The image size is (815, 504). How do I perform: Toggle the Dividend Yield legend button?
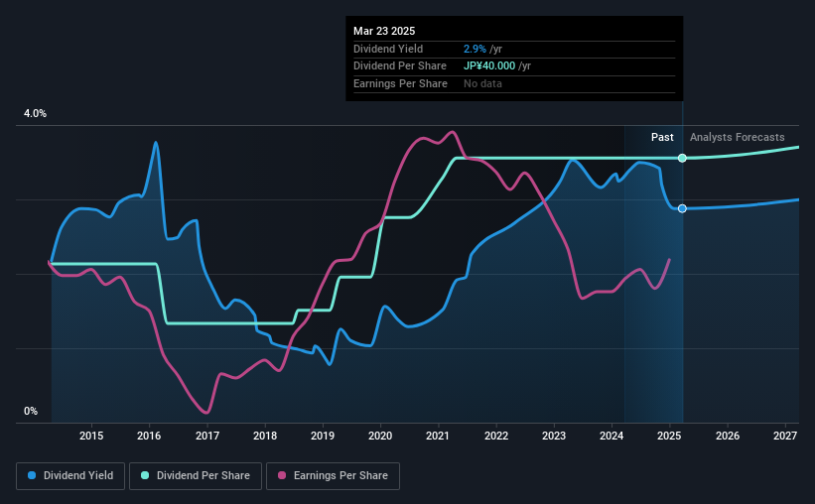[70, 476]
